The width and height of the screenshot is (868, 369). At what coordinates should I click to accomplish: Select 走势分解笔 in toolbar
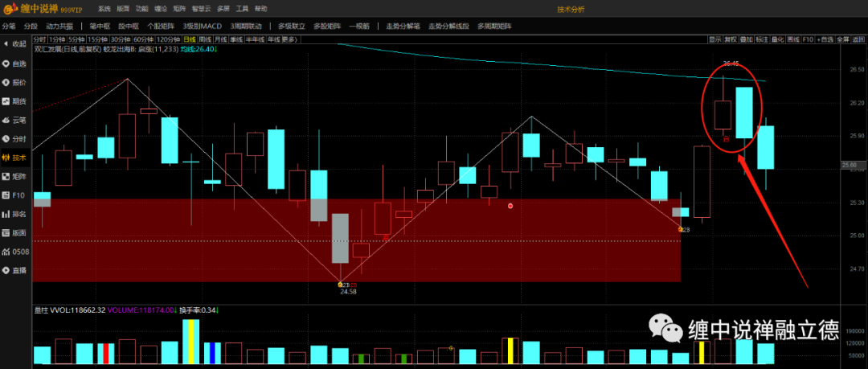pos(403,26)
